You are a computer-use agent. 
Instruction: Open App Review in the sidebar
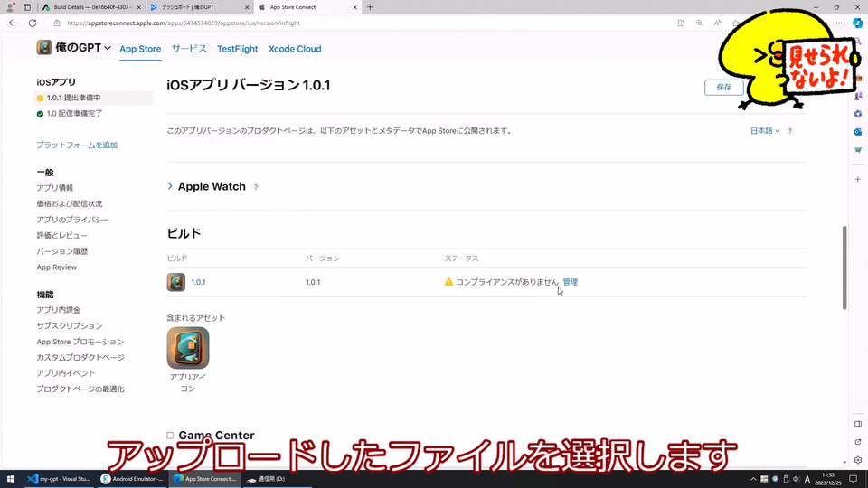pyautogui.click(x=56, y=267)
